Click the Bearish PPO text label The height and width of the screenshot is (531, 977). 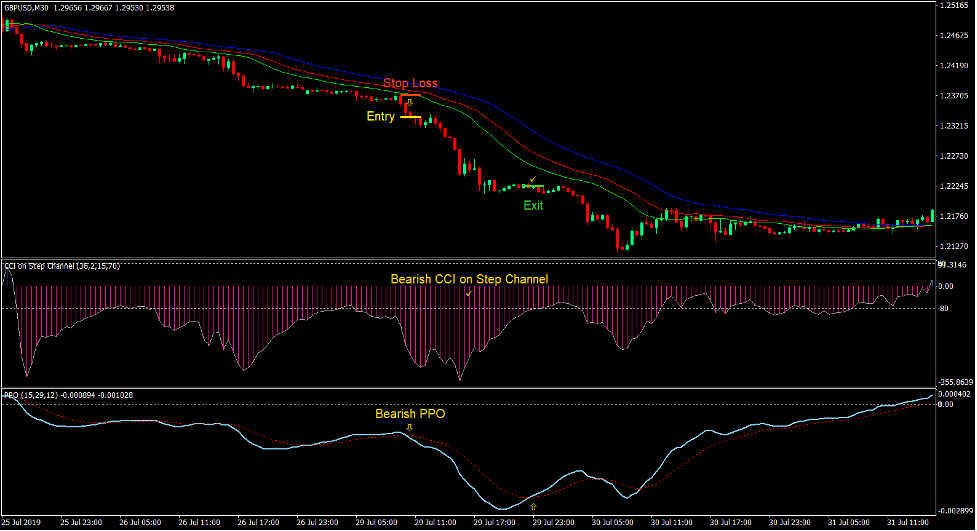coord(409,413)
